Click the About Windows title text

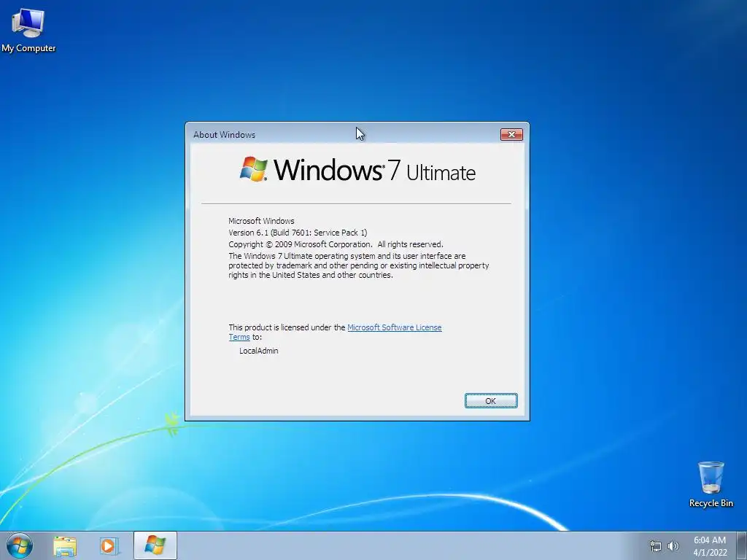pos(225,135)
